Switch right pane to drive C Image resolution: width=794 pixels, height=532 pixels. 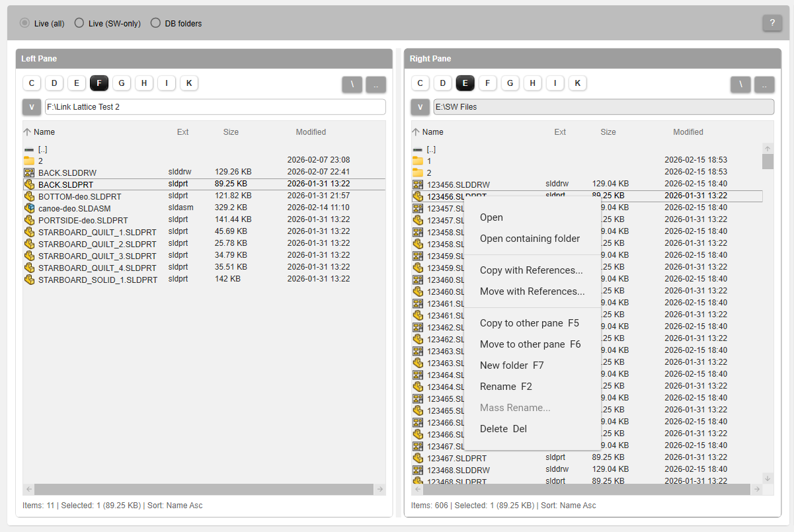coord(420,83)
